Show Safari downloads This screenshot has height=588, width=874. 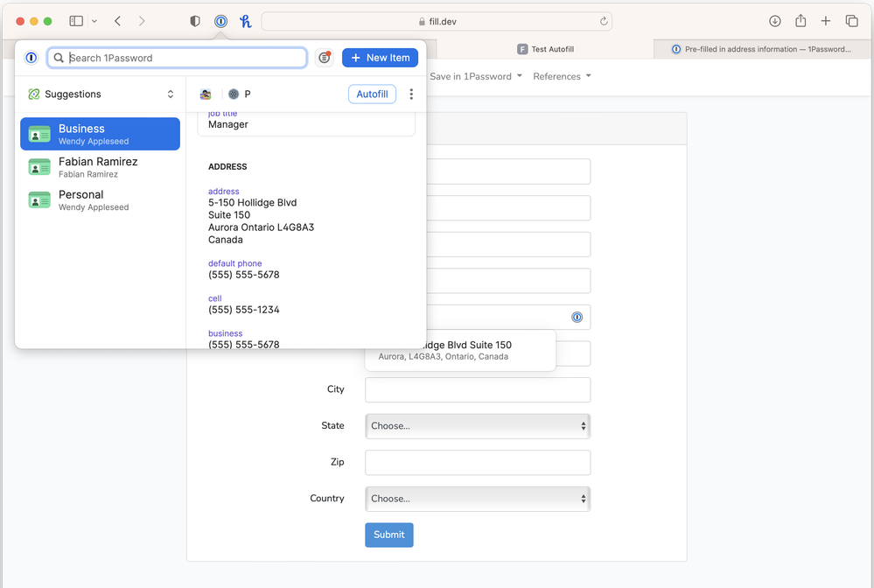[x=774, y=21]
